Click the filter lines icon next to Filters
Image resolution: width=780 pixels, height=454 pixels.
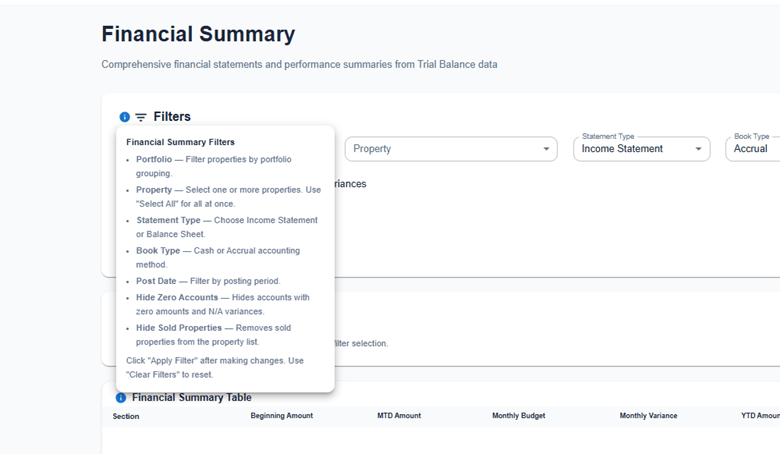(141, 117)
